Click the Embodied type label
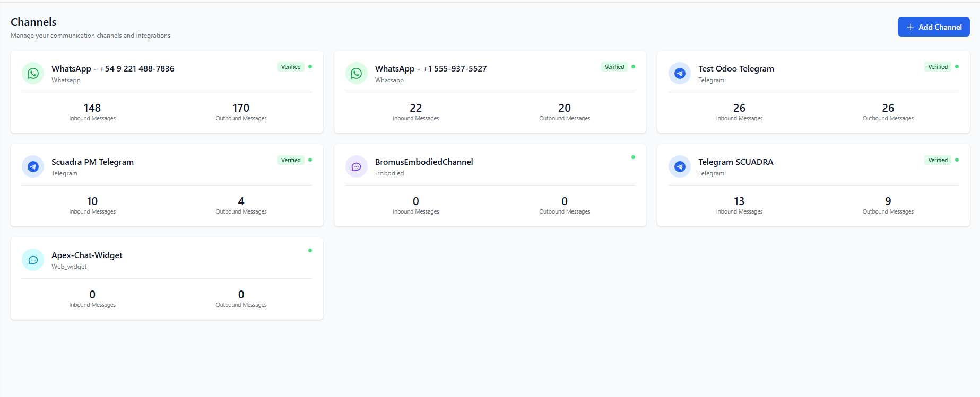 pos(389,173)
